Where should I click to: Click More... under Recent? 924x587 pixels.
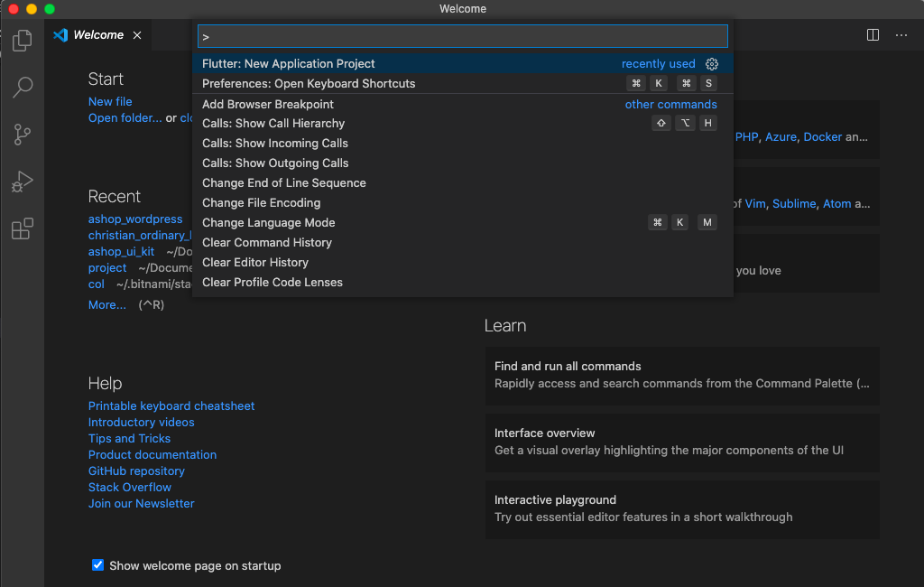coord(107,305)
